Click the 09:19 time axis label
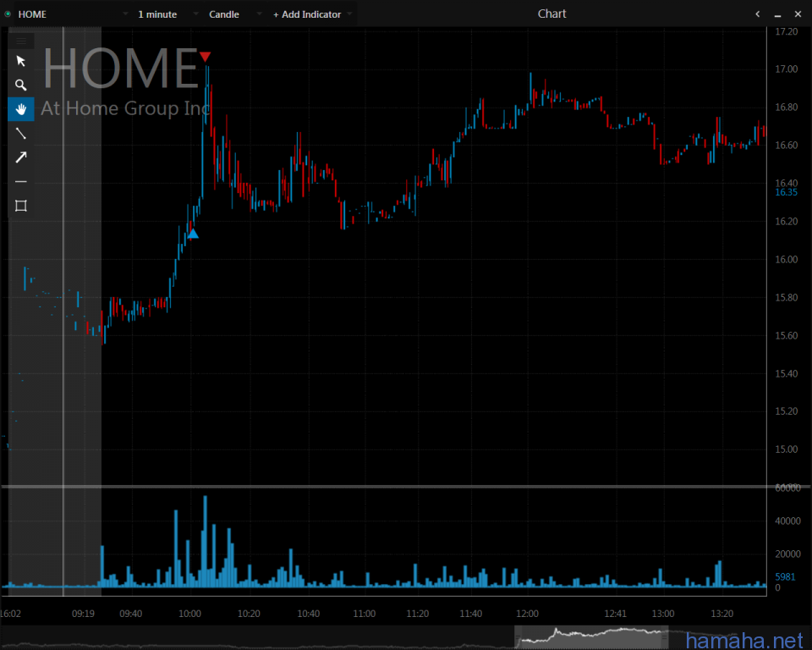The height and width of the screenshot is (650, 812). click(x=83, y=614)
